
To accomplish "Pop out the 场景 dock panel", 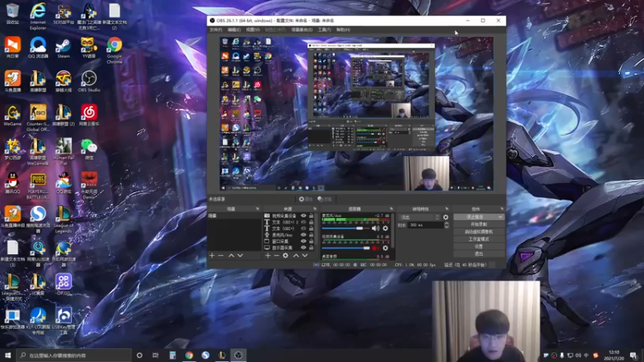I will tap(258, 209).
